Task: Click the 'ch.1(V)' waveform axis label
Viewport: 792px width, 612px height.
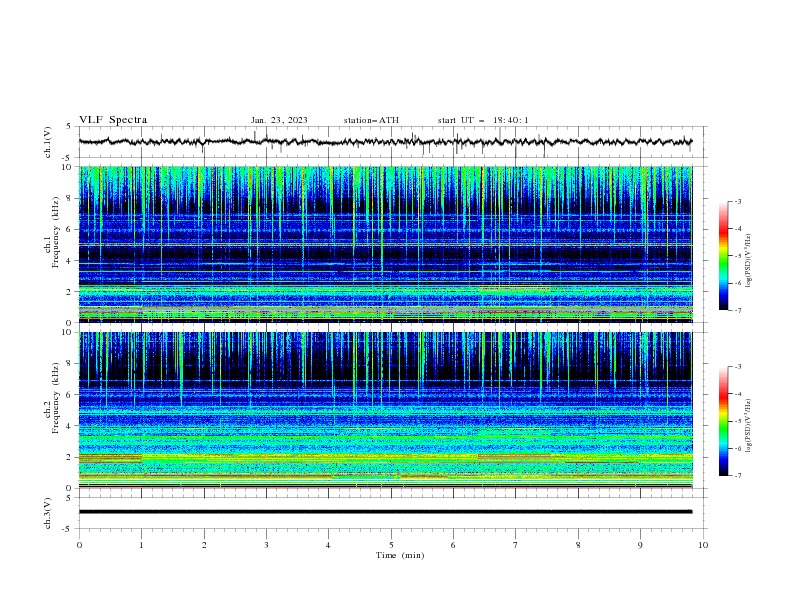Action: click(x=48, y=142)
